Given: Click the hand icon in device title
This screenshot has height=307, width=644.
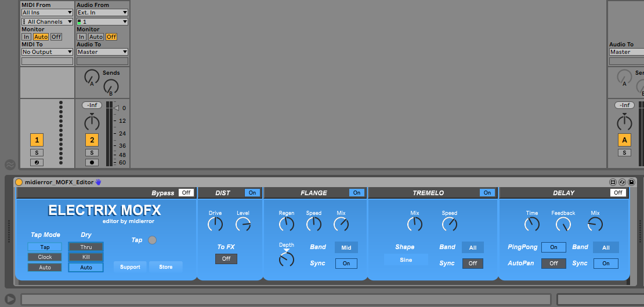Looking at the screenshot, I should (99, 182).
